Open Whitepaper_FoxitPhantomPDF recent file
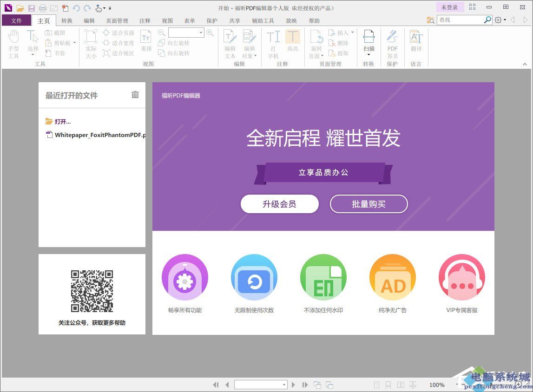Image resolution: width=533 pixels, height=392 pixels. [x=96, y=135]
